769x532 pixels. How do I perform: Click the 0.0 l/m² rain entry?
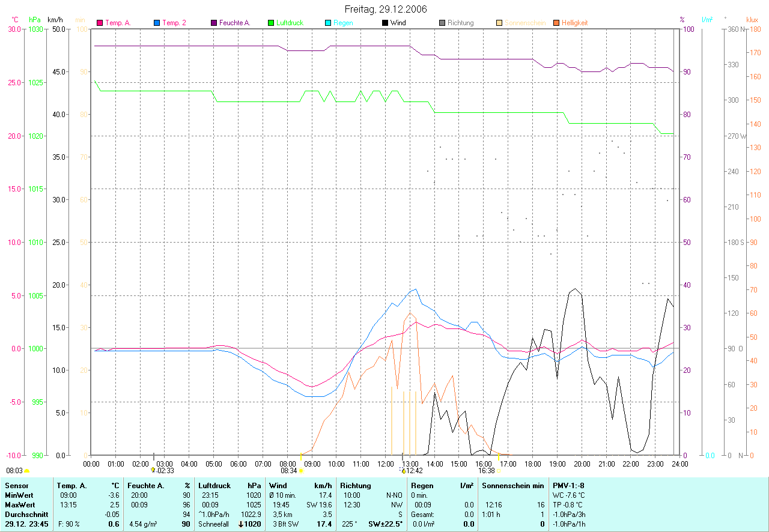424,524
